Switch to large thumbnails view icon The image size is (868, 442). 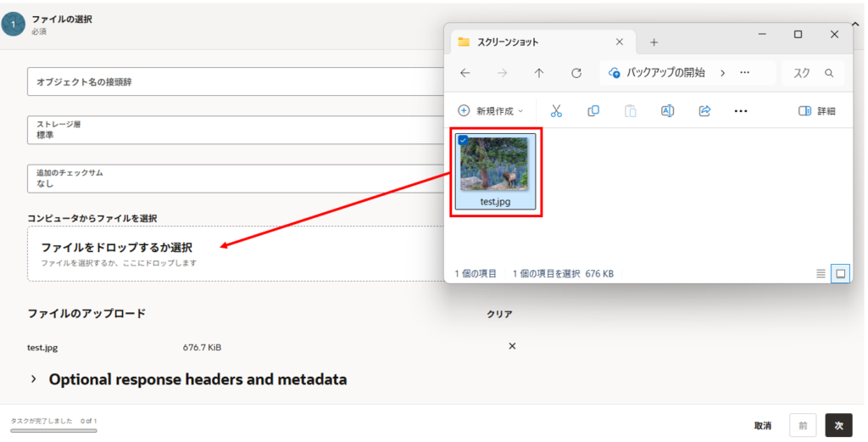pos(840,273)
